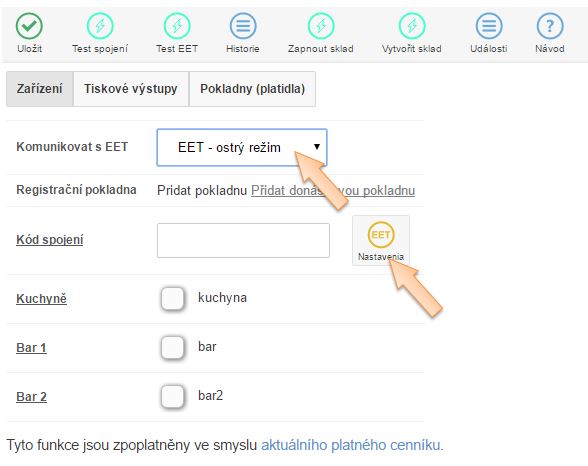Switch to the Zařízení tab
The width and height of the screenshot is (588, 466).
[40, 89]
